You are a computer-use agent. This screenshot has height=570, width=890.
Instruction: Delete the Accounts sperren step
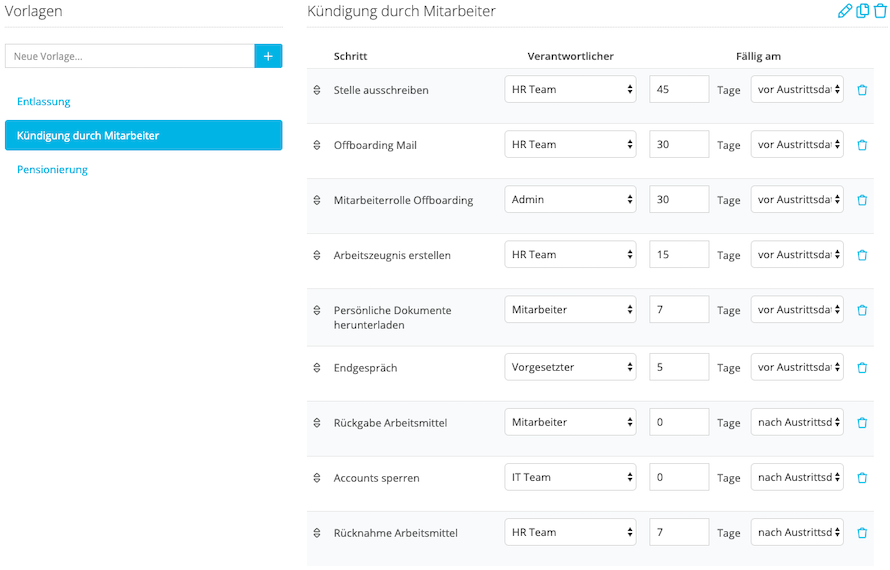[862, 477]
